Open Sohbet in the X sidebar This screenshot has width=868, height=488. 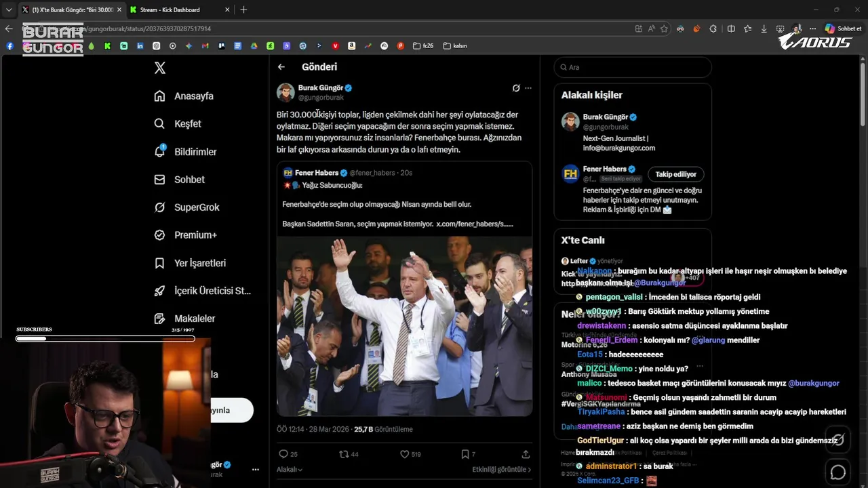[179, 180]
